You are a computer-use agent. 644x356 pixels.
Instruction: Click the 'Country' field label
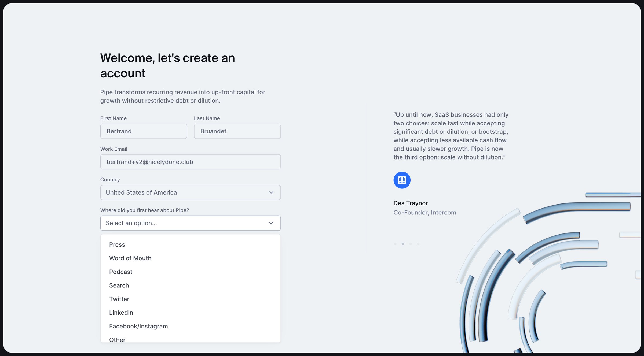point(110,180)
